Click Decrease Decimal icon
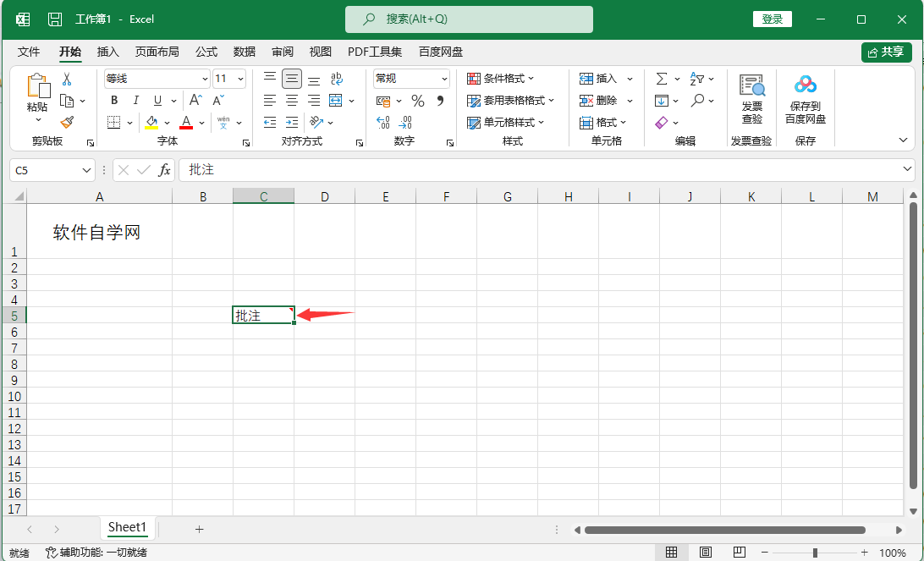This screenshot has height=561, width=924. click(x=405, y=122)
